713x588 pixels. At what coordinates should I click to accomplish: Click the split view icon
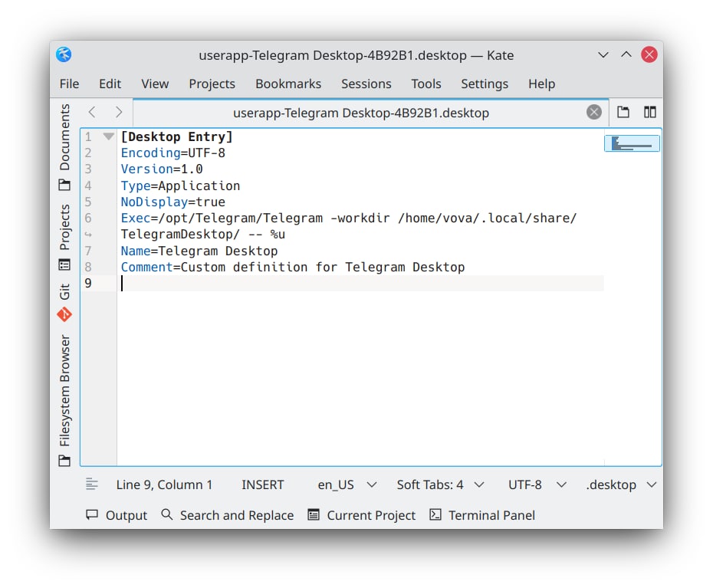pos(650,112)
